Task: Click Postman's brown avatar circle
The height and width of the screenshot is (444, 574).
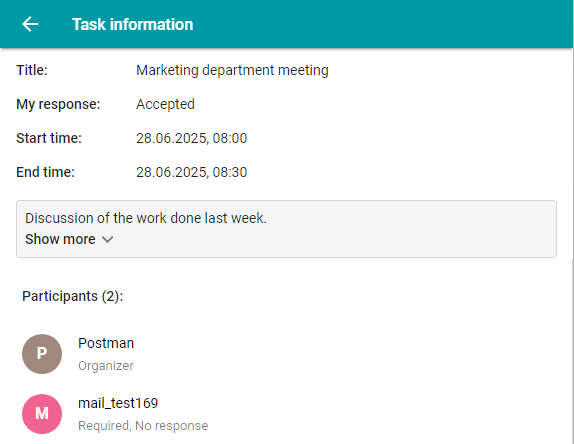Action: [x=42, y=354]
